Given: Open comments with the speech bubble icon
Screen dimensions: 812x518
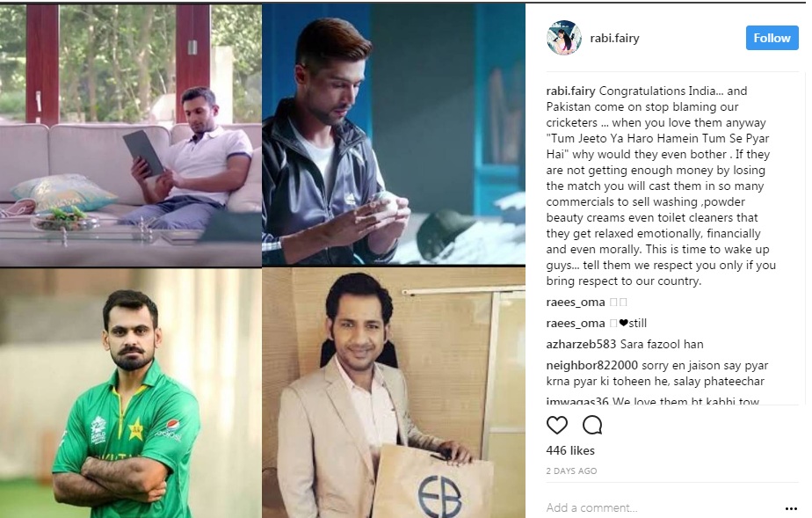Looking at the screenshot, I should (x=592, y=426).
